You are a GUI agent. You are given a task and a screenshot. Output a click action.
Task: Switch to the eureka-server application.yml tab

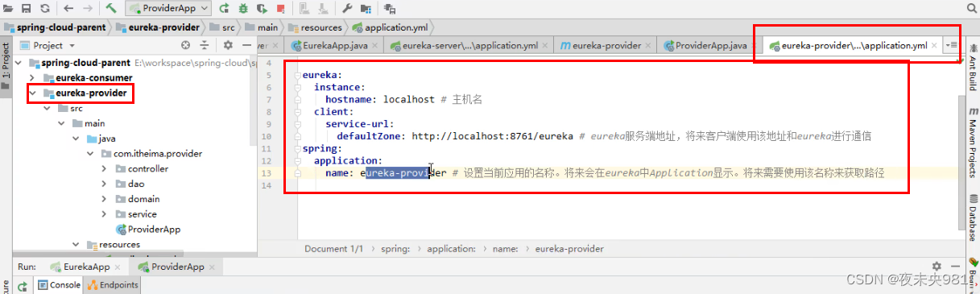click(x=469, y=45)
